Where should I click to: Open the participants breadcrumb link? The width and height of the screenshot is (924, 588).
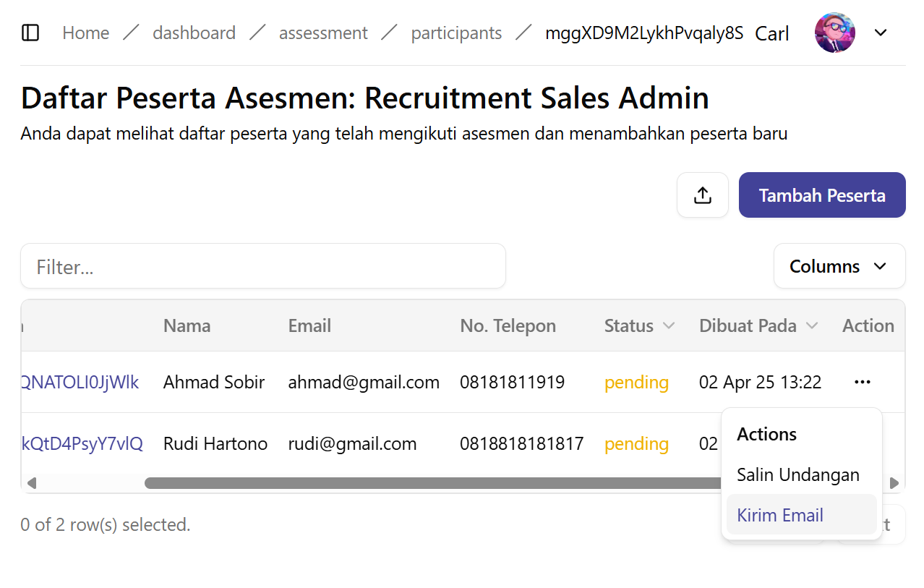click(456, 33)
